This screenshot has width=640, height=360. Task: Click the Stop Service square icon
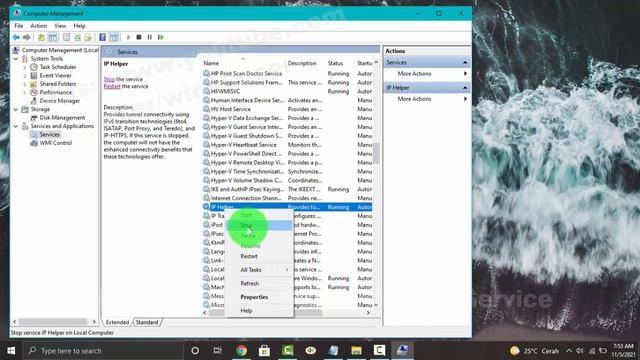(x=139, y=37)
